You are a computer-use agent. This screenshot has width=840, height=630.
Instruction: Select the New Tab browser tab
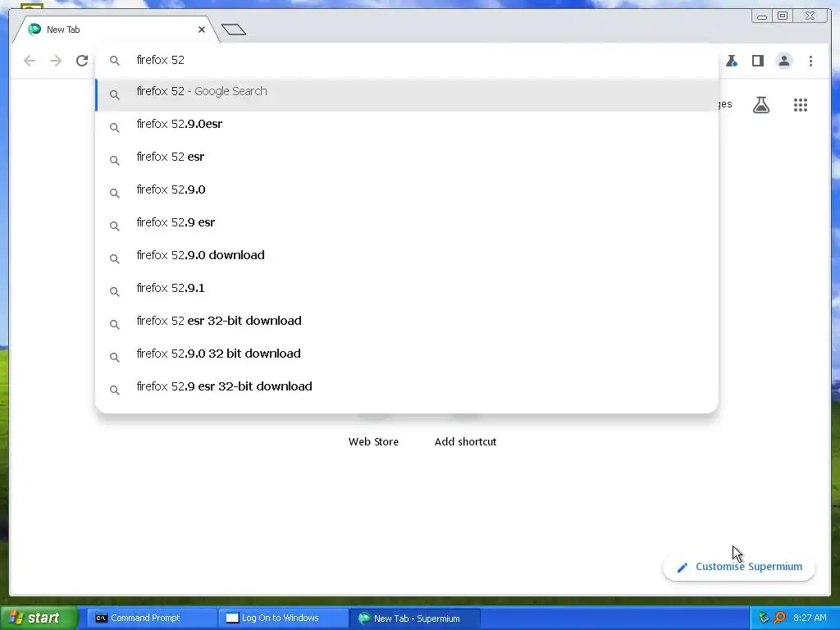click(x=115, y=30)
